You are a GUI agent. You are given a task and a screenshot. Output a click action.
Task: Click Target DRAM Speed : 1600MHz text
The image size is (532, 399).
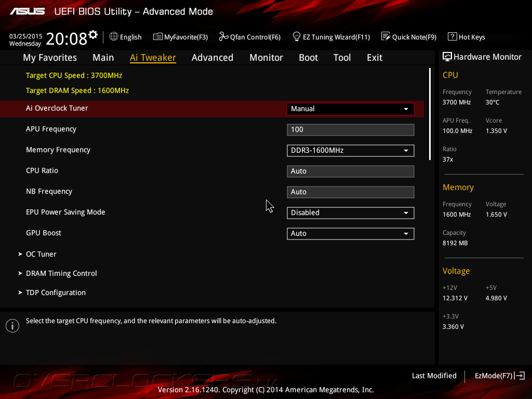point(77,90)
